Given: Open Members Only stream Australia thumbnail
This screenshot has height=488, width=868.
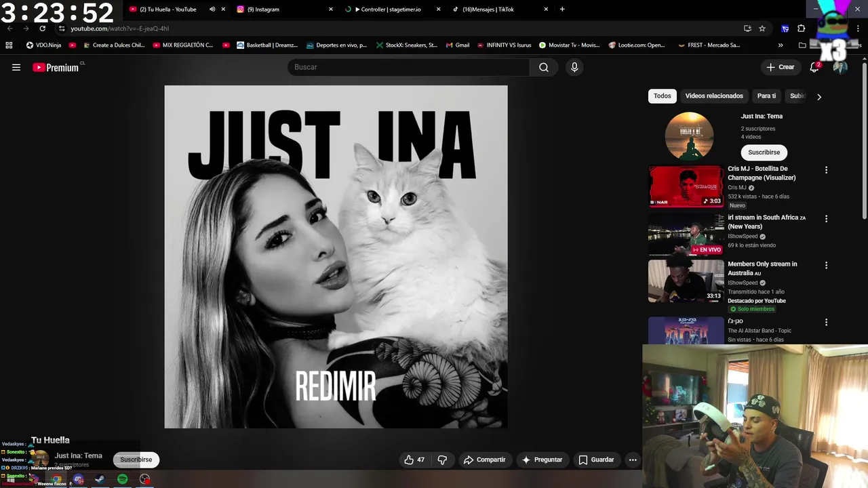Looking at the screenshot, I should [x=686, y=282].
